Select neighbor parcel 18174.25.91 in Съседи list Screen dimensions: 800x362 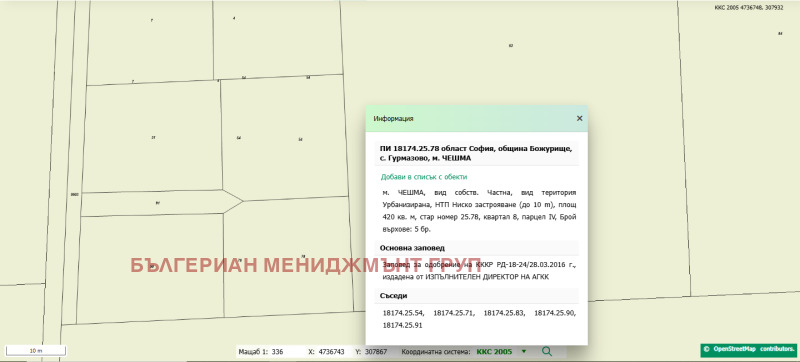(x=403, y=325)
